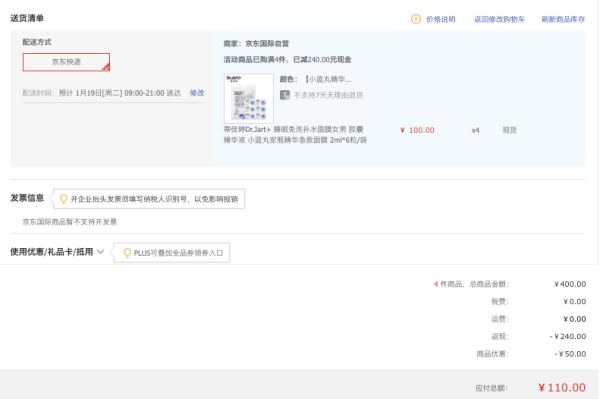Open 价格说明 price explanation link

[x=440, y=19]
